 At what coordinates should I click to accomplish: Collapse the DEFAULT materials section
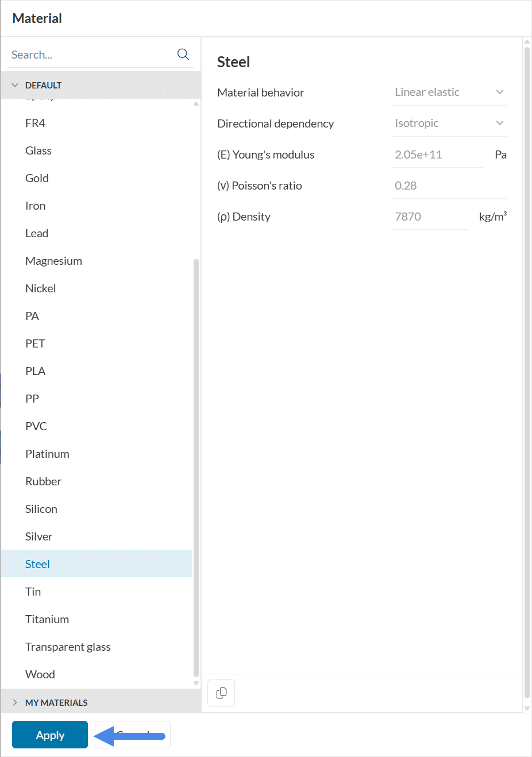(16, 85)
